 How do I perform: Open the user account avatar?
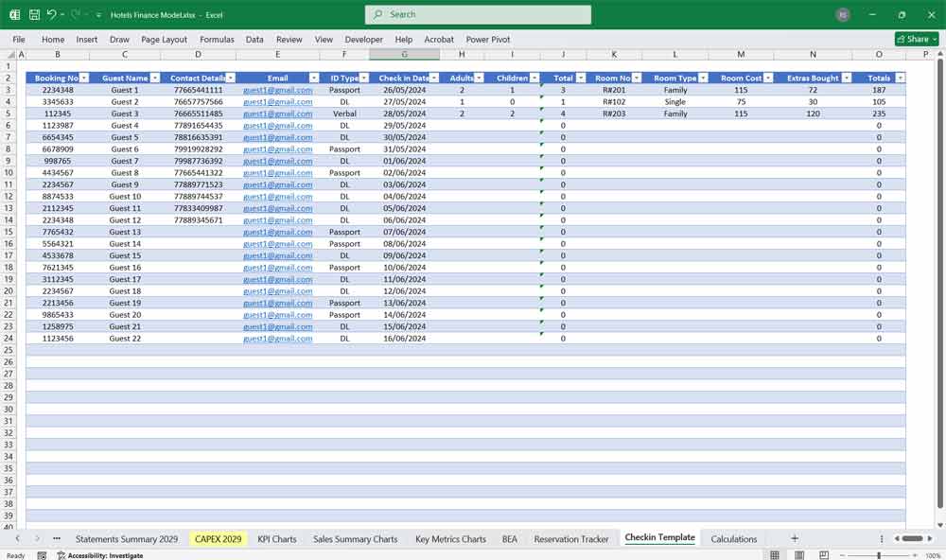843,15
